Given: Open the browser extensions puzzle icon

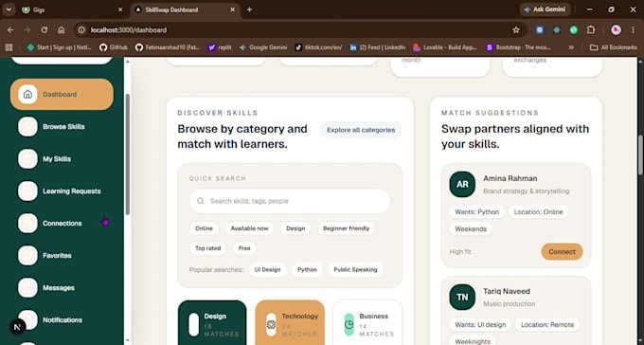Looking at the screenshot, I should click(591, 30).
